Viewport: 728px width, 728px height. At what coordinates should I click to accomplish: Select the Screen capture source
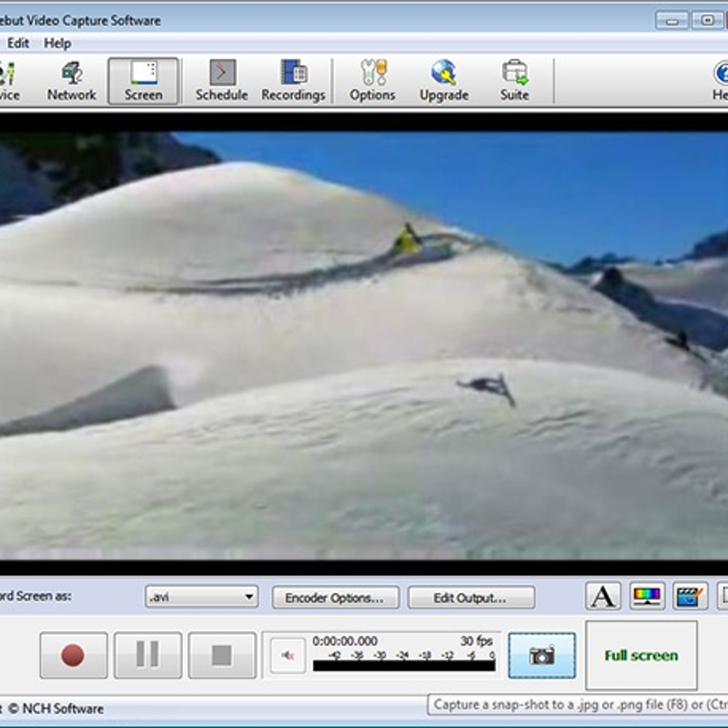pyautogui.click(x=143, y=81)
